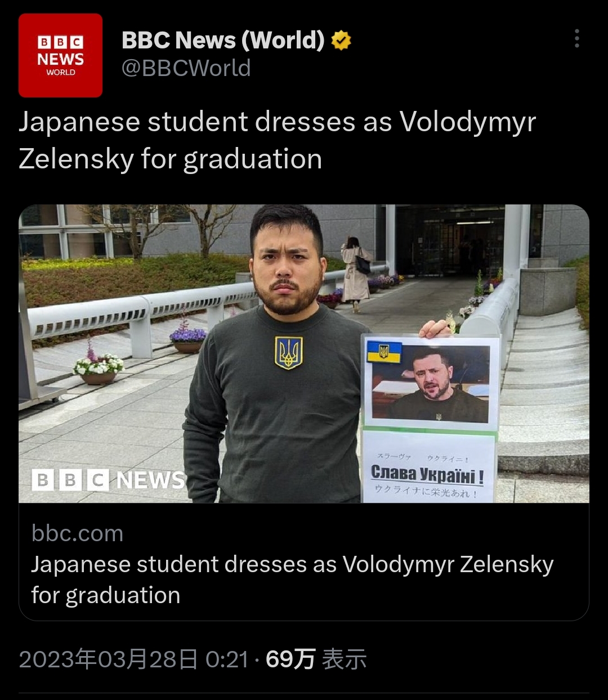Click the "Слава Україні!" text on the sign
Image resolution: width=608 pixels, height=700 pixels.
(x=427, y=474)
